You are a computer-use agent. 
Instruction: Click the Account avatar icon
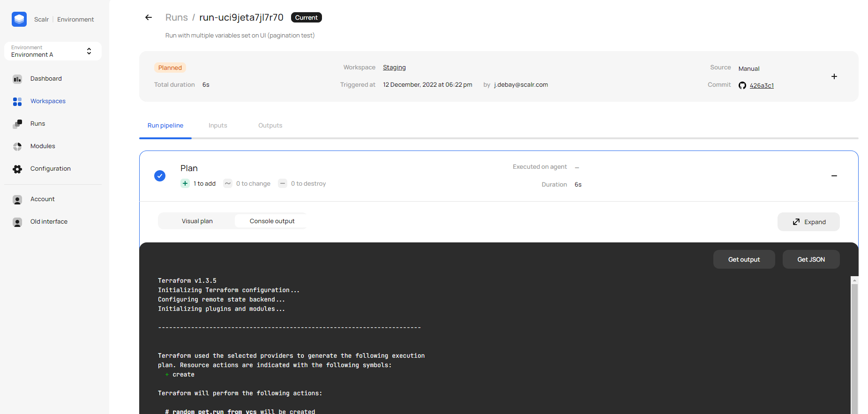pos(17,200)
